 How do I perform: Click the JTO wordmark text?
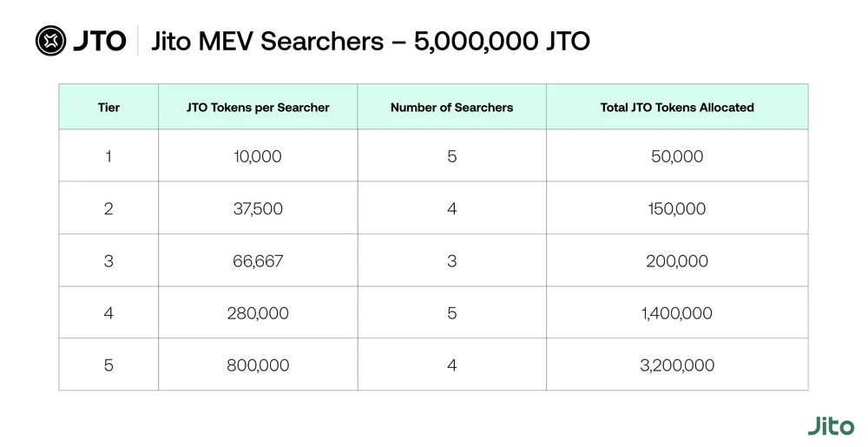coord(100,41)
